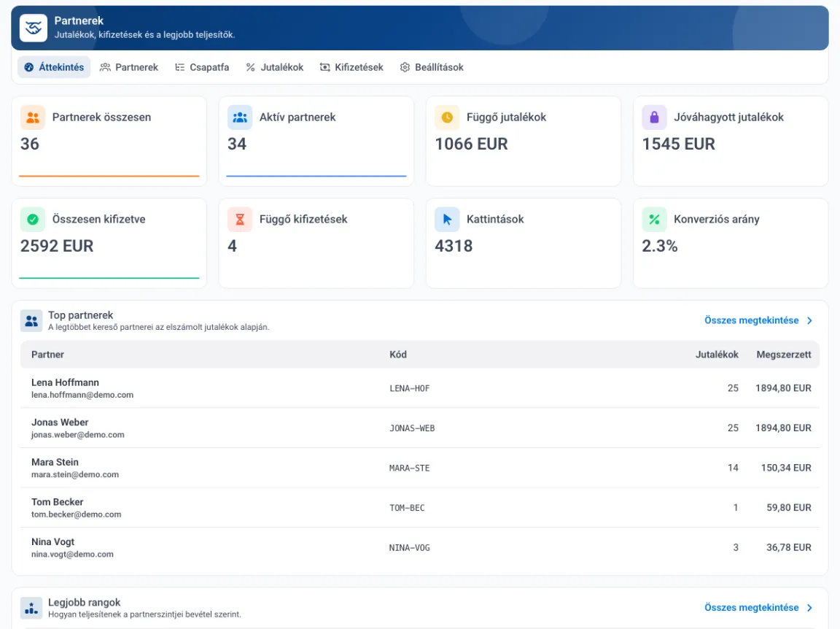Open the Áttekintés tab
This screenshot has width=840, height=629.
(x=54, y=68)
